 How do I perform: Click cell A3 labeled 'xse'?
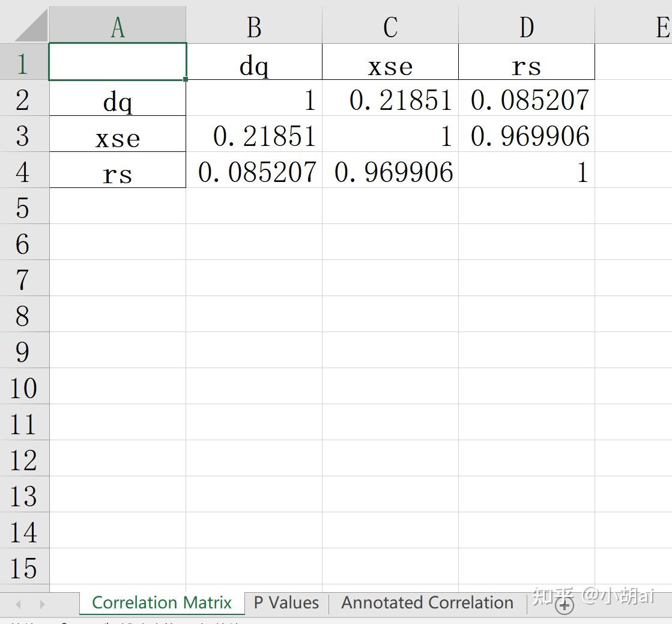tap(118, 134)
